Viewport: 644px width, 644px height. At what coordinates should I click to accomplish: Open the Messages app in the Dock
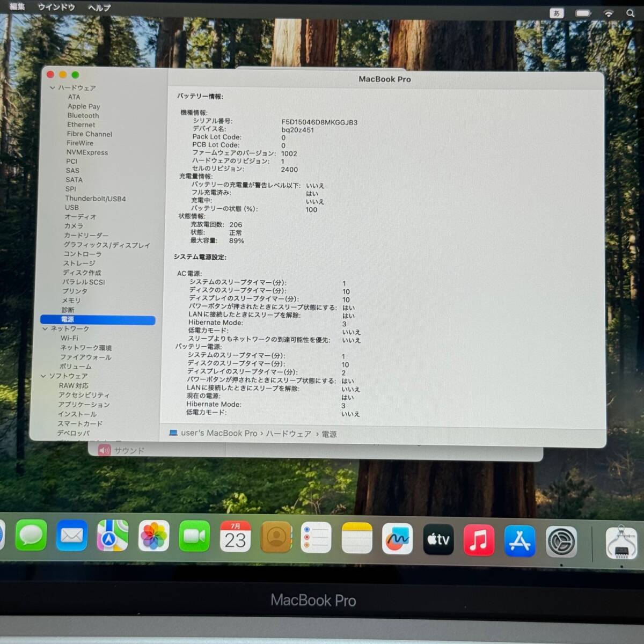point(31,535)
